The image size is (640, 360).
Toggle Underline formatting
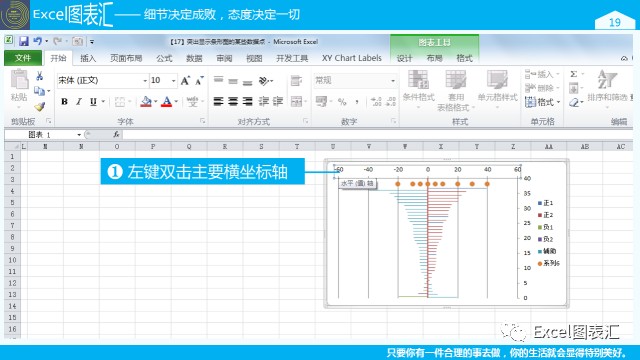click(x=93, y=101)
